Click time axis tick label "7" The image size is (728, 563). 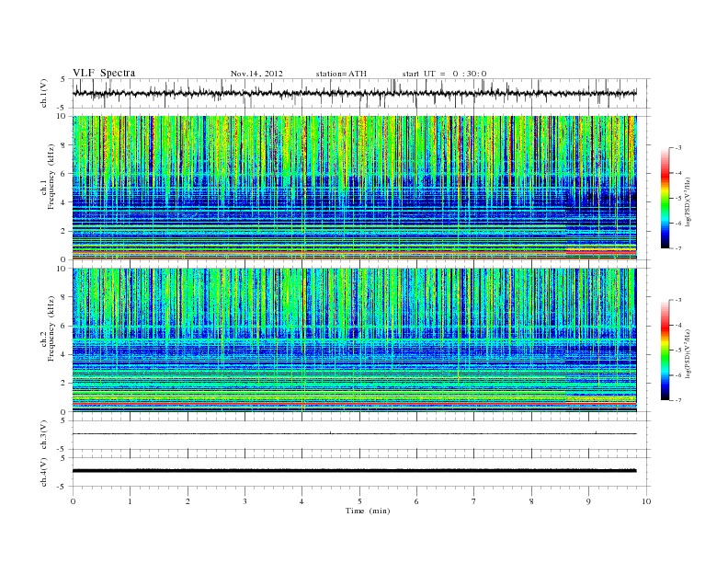(x=474, y=501)
